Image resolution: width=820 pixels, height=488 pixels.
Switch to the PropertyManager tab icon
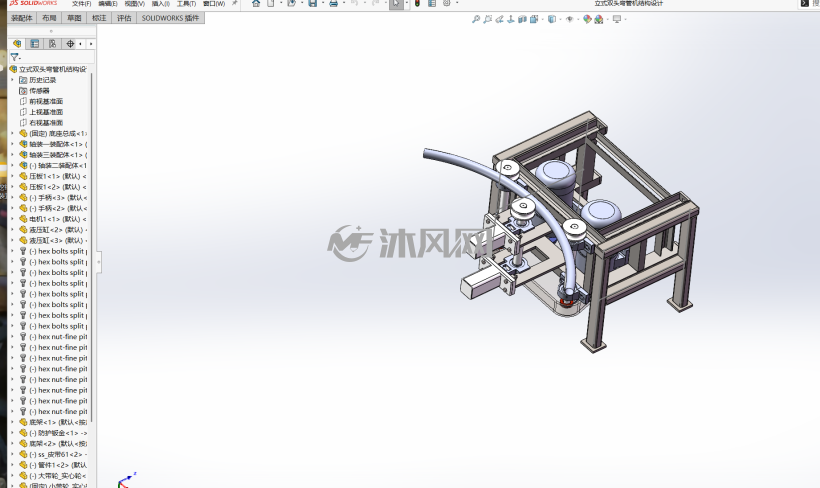[x=35, y=44]
